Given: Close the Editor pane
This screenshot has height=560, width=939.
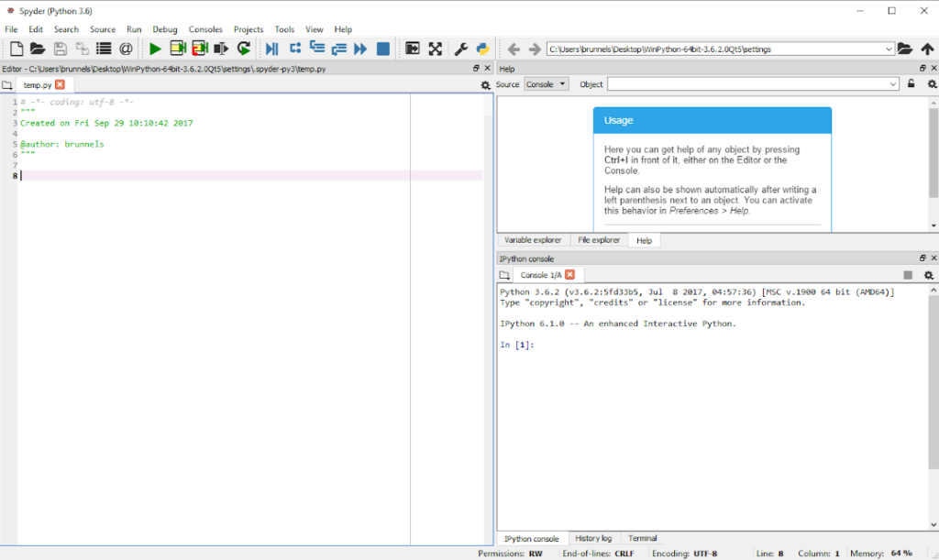Looking at the screenshot, I should tap(487, 69).
